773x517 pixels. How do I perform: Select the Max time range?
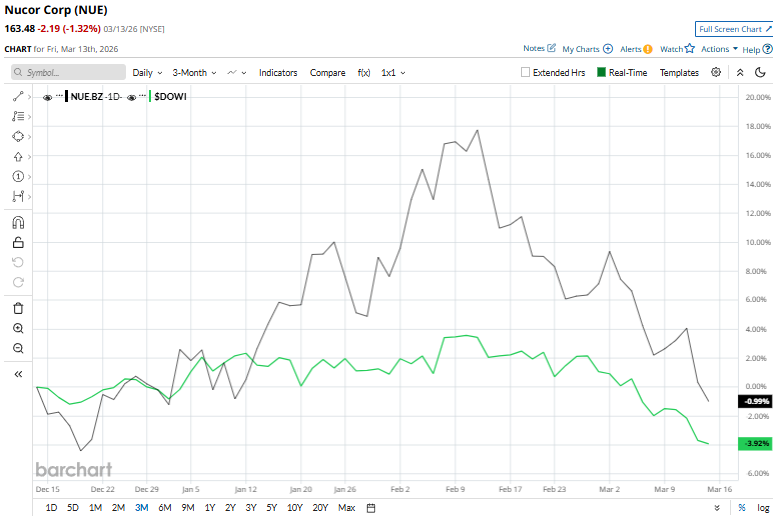click(x=347, y=508)
